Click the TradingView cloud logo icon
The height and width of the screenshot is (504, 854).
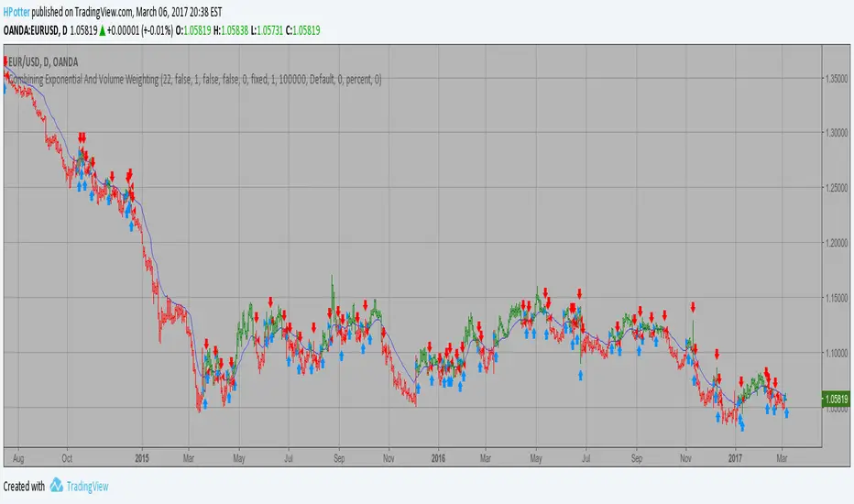click(57, 486)
